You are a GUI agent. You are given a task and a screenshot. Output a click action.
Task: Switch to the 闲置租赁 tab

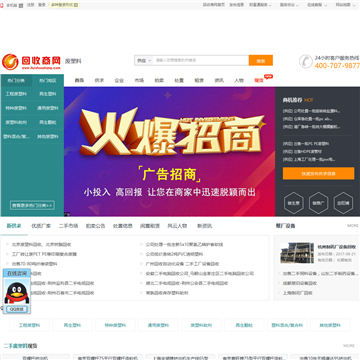point(150,226)
